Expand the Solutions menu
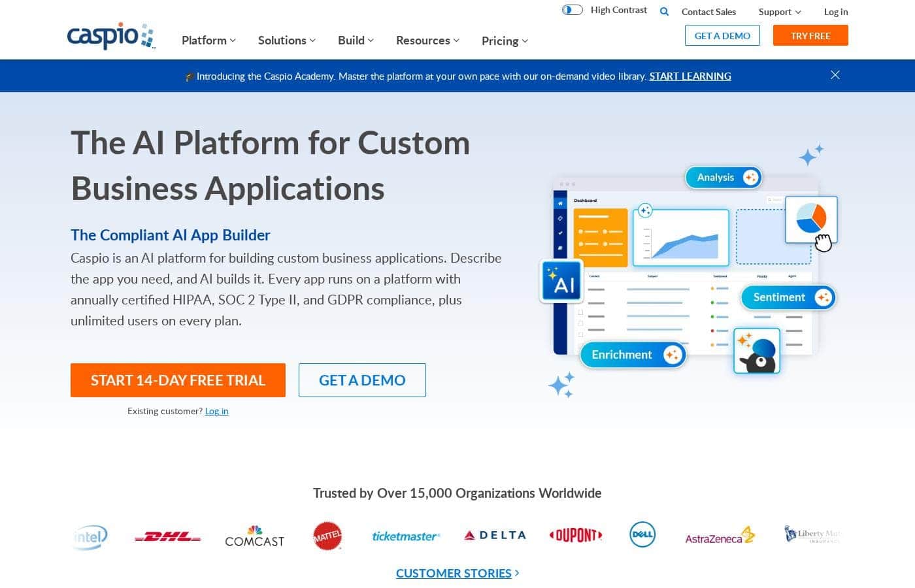915x588 pixels. point(287,41)
